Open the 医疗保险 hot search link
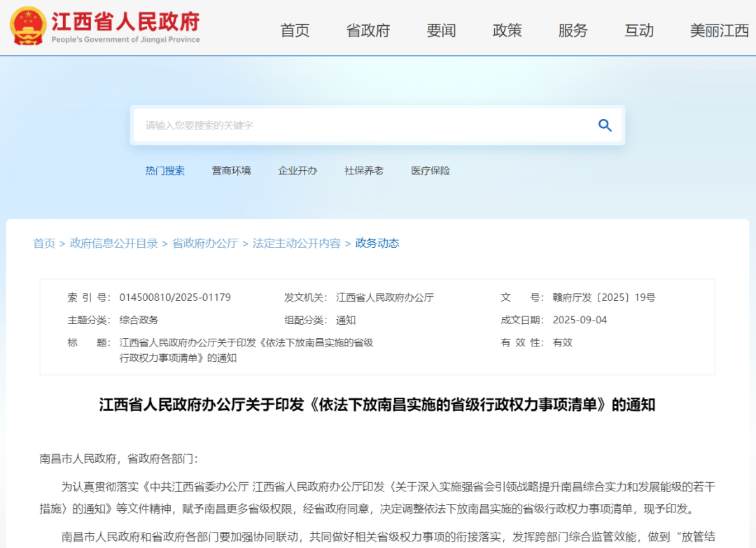This screenshot has height=548, width=756. [429, 170]
